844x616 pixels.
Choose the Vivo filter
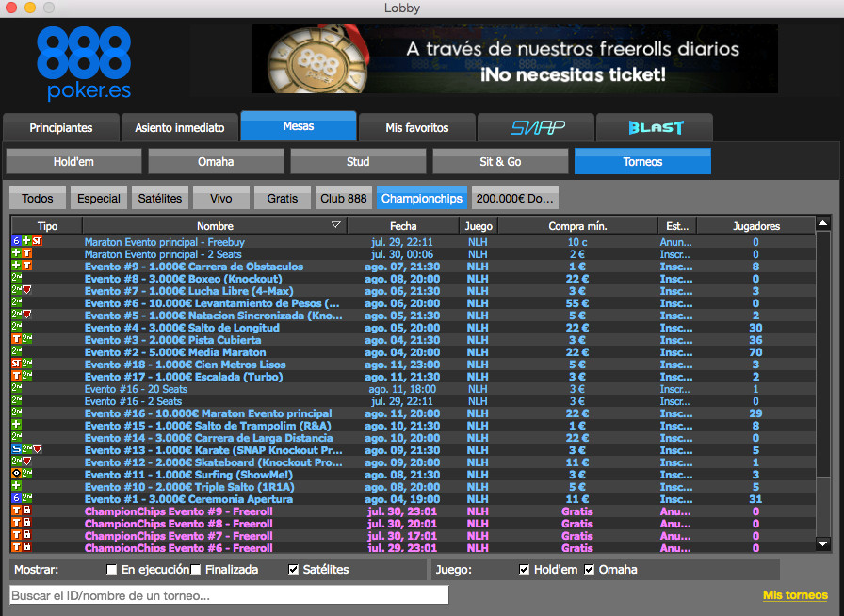221,198
